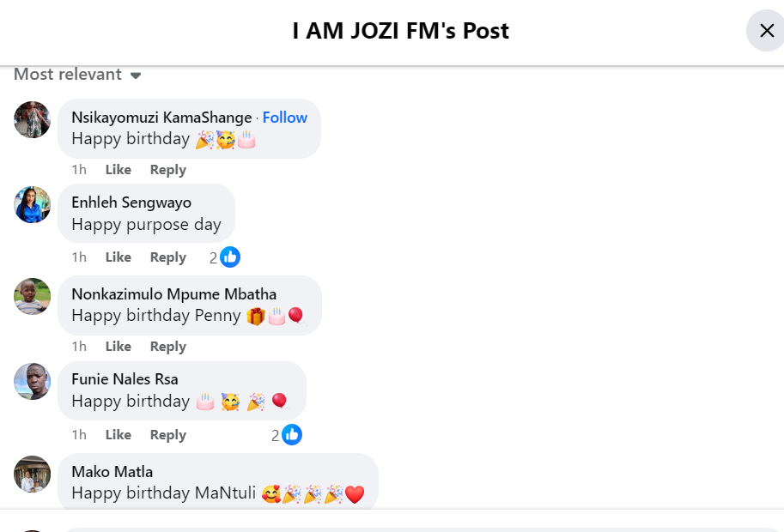Open the Enhleh Sengwayo name link
Screen dimensions: 784x532
click(131, 203)
